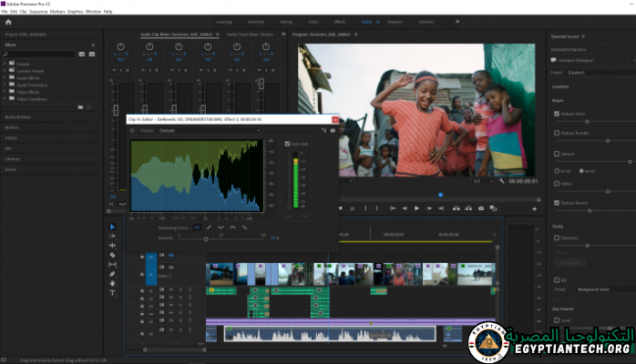The height and width of the screenshot is (364, 636).
Task: Toggle the Reduce Noise checkbox
Action: tap(557, 114)
